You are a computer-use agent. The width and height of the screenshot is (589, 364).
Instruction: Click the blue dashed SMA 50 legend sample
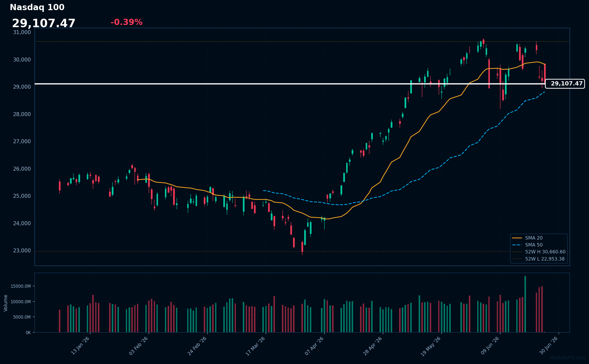pos(517,245)
